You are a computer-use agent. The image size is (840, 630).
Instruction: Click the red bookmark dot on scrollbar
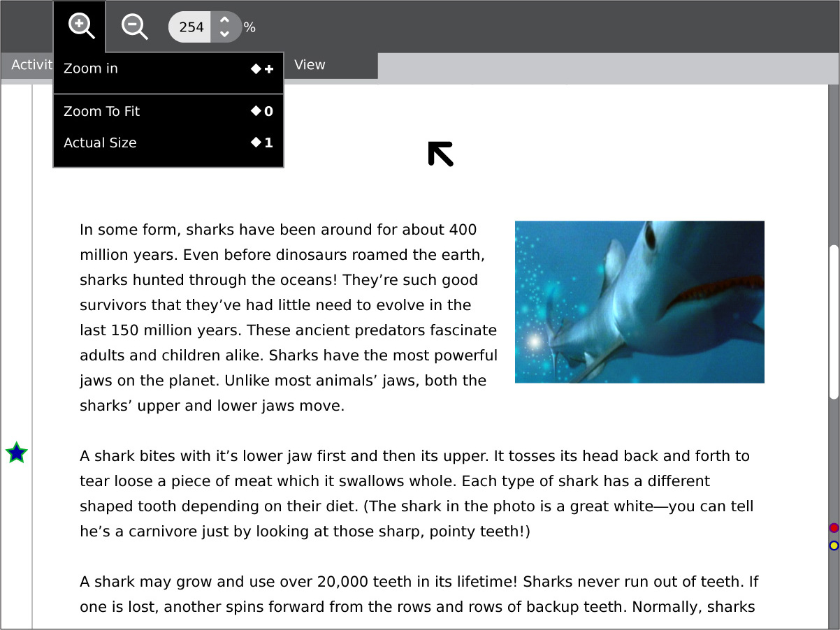point(834,528)
